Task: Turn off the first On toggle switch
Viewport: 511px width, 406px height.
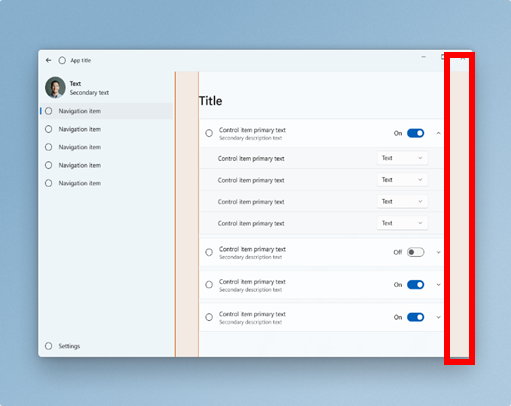Action: coord(415,133)
